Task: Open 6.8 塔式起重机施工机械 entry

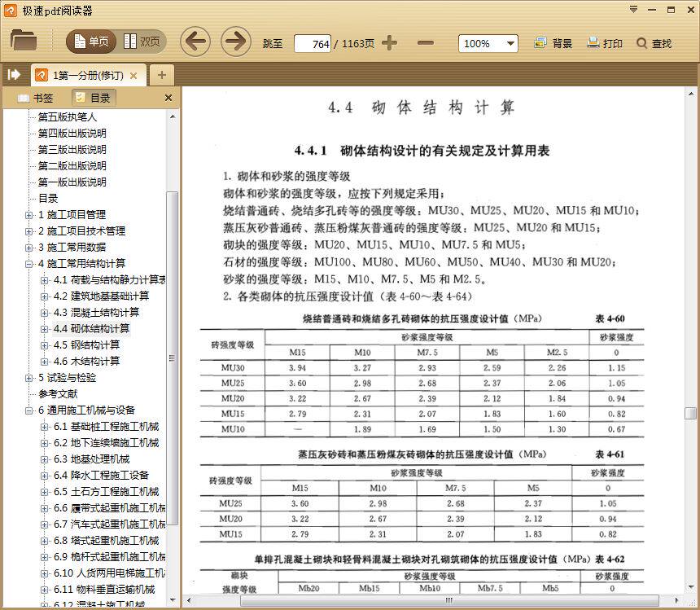Action: pyautogui.click(x=107, y=541)
